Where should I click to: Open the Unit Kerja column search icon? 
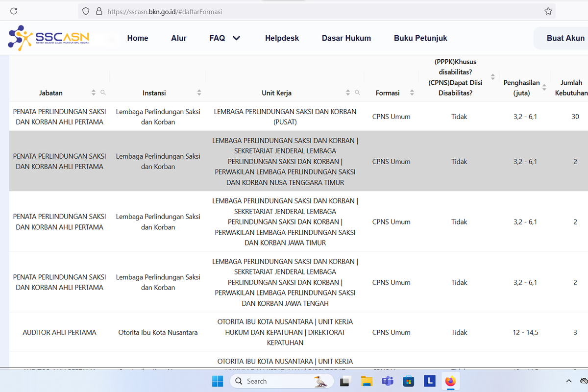pyautogui.click(x=357, y=93)
